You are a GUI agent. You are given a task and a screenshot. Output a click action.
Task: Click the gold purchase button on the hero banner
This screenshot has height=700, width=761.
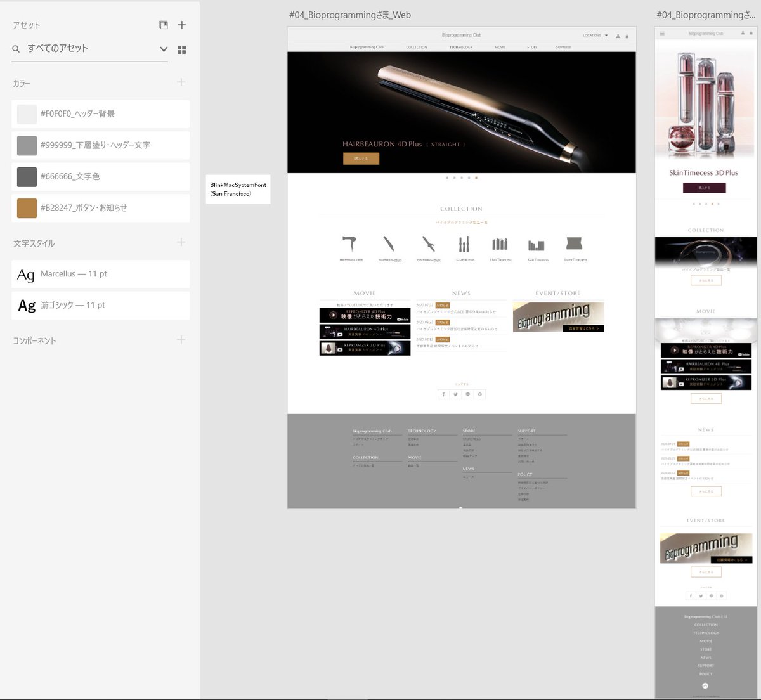(361, 159)
